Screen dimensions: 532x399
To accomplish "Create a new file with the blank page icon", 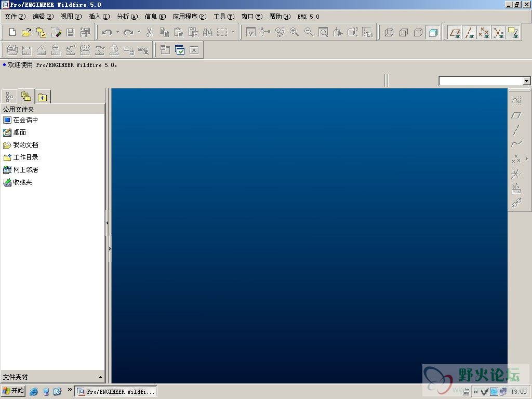I will 12,32.
